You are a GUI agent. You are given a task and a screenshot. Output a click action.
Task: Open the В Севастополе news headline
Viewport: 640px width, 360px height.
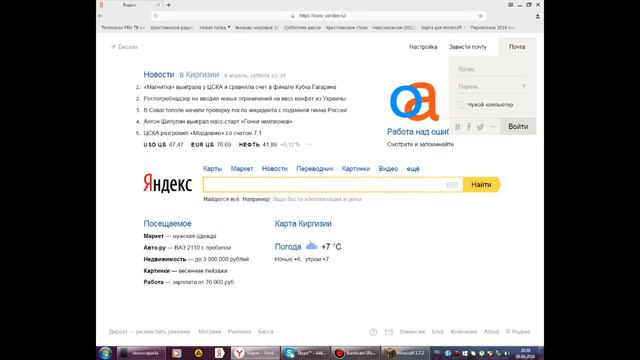tap(245, 110)
